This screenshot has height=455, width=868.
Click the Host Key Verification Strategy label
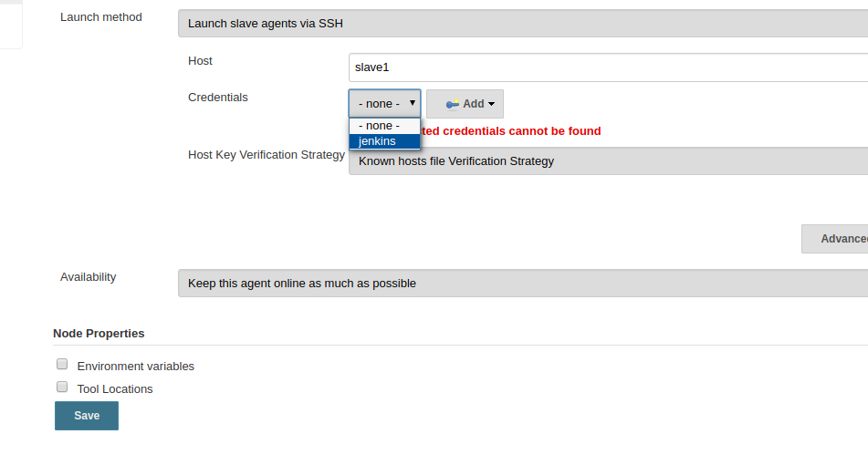point(267,155)
